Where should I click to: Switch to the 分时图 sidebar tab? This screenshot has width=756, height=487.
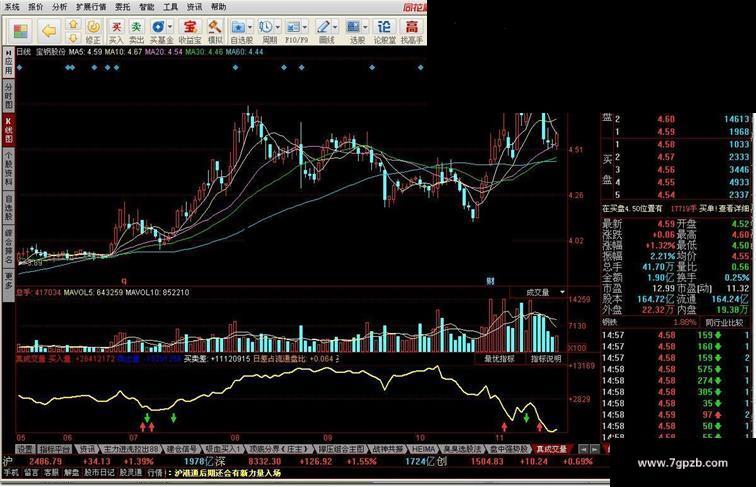[x=9, y=95]
